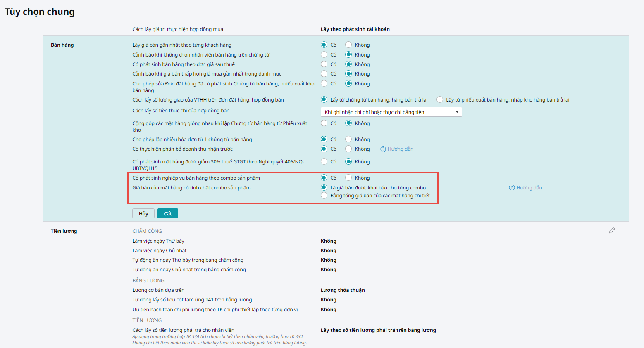Screen dimensions: 644x348
Task: Choose Có for Cộng gộp các mặt hàng giống nhau
Action: (x=324, y=123)
